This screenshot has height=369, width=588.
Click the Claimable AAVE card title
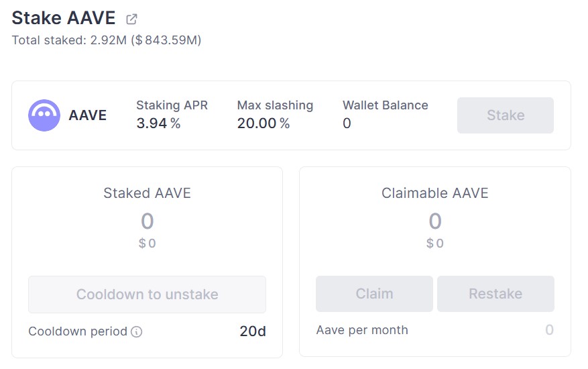pyautogui.click(x=434, y=193)
